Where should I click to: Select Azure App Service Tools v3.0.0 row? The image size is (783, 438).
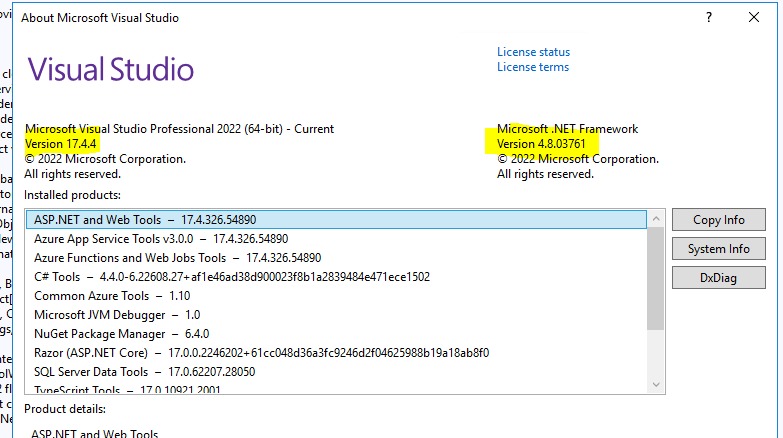click(x=336, y=239)
